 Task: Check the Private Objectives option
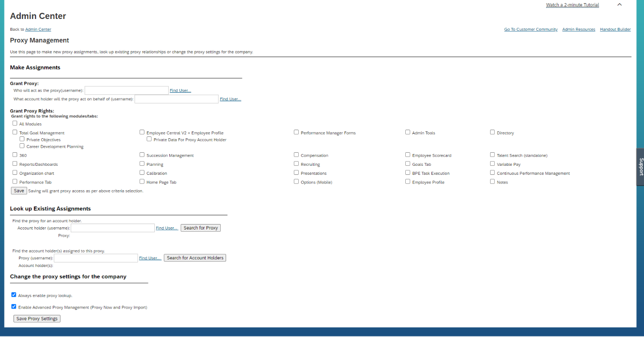(22, 139)
